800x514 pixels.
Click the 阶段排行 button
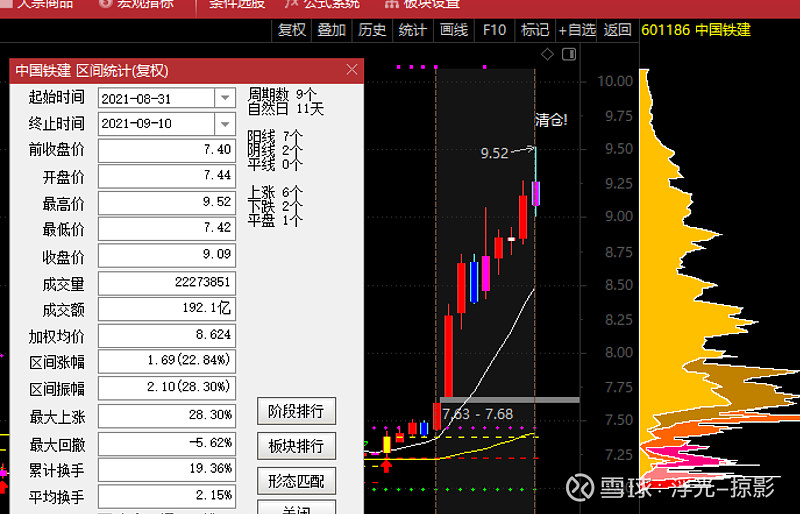[296, 411]
